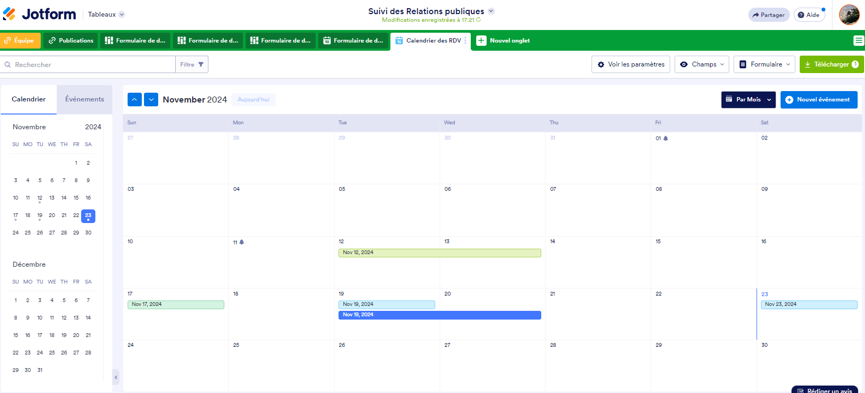
Task: Click Nouvel événement button
Action: tap(819, 99)
